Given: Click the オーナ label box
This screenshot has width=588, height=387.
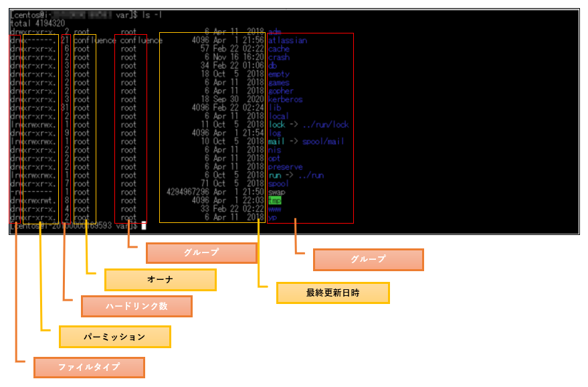Looking at the screenshot, I should 161,280.
